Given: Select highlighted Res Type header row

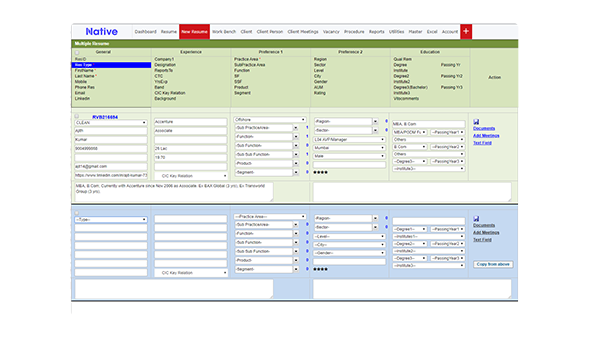Looking at the screenshot, I should click(111, 65).
